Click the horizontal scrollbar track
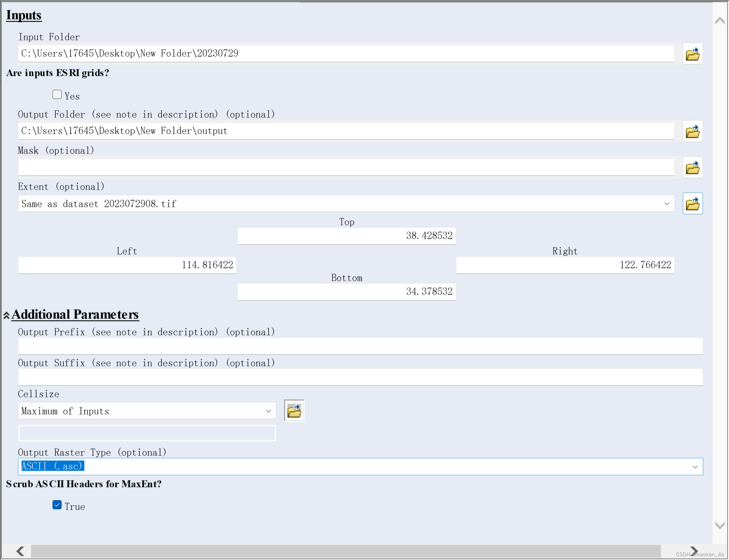Viewport: 729px width, 560px height. (x=344, y=551)
